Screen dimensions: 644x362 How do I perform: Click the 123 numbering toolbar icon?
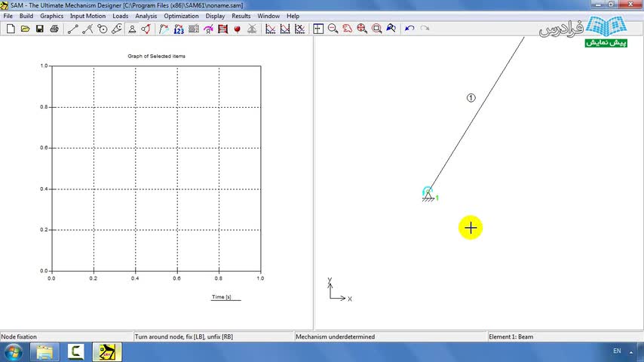179,29
